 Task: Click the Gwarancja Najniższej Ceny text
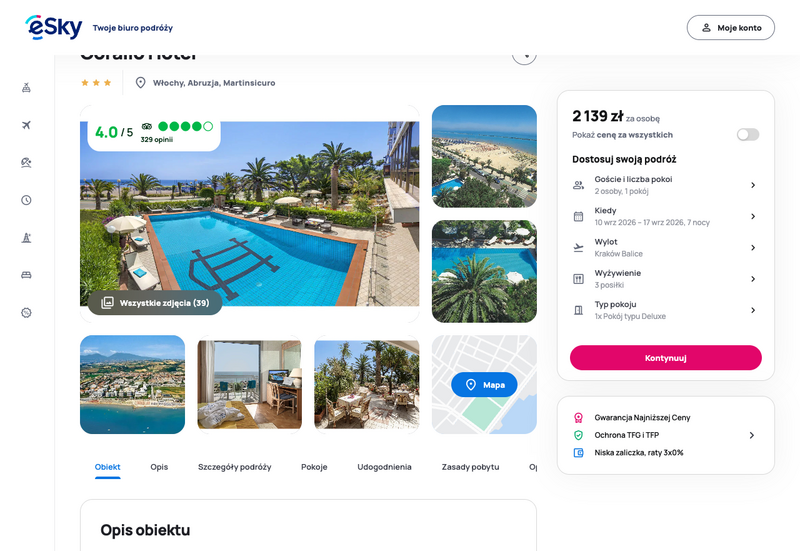click(642, 418)
